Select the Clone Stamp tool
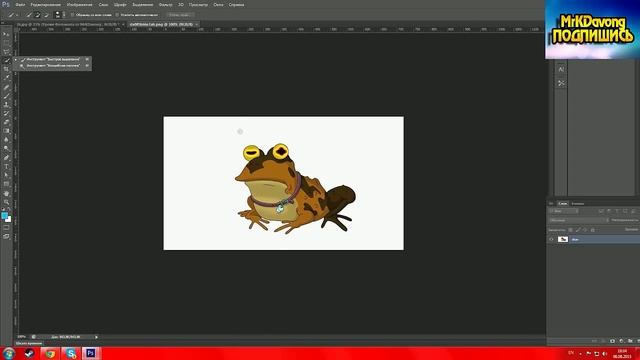Viewport: 640px width, 360px height. (6, 104)
